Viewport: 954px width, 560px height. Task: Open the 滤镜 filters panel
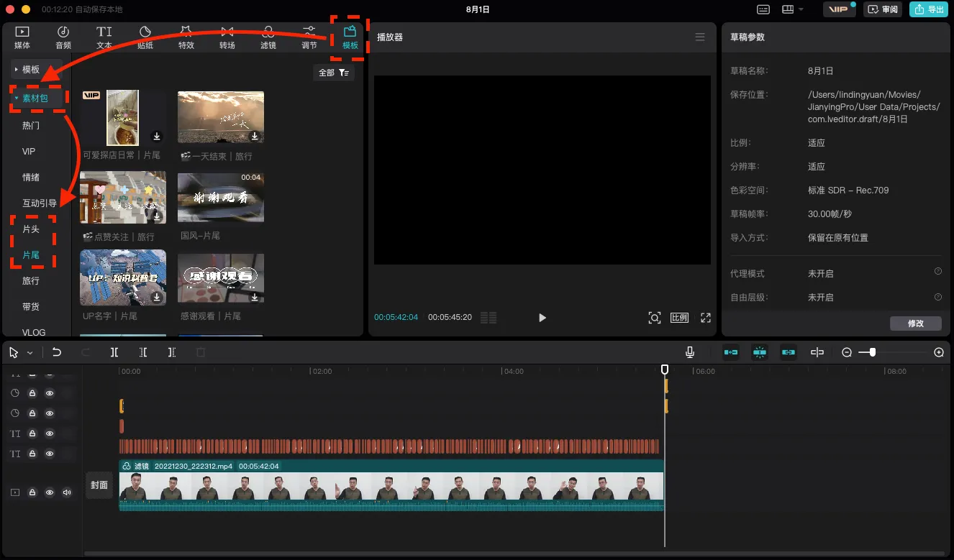click(268, 37)
